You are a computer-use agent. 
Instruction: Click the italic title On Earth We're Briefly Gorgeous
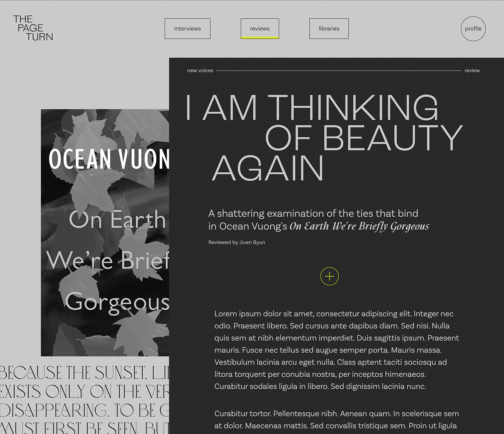coord(359,226)
